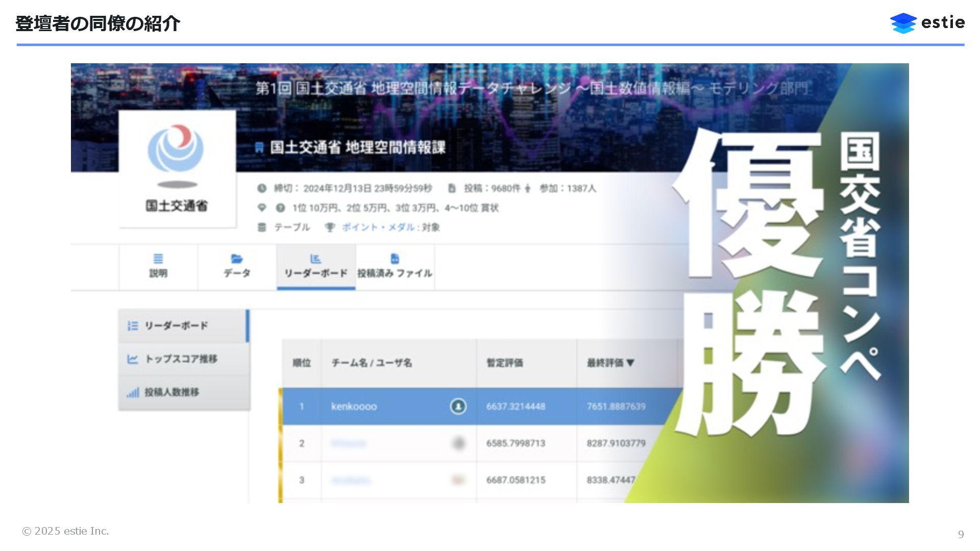Click the bar-graph icon beside 投稿人数推移
The height and width of the screenshot is (551, 980).
point(133,392)
